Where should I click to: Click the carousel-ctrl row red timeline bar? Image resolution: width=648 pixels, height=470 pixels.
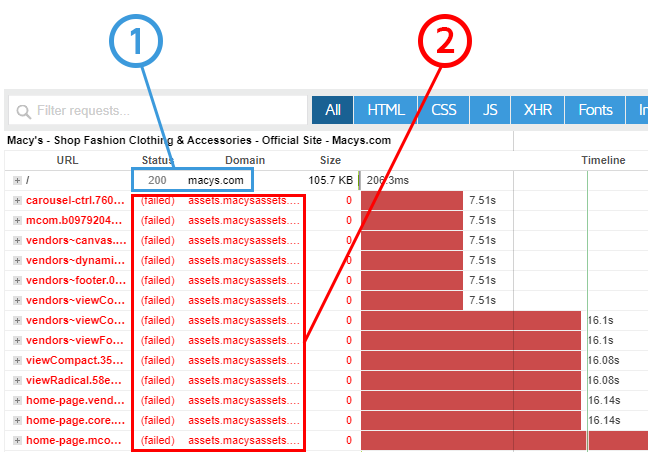click(412, 200)
